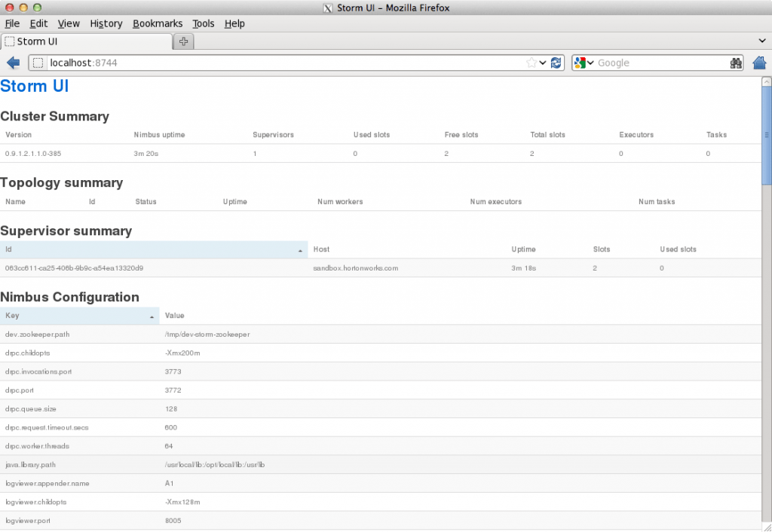Open a new tab with plus button

pyautogui.click(x=183, y=41)
